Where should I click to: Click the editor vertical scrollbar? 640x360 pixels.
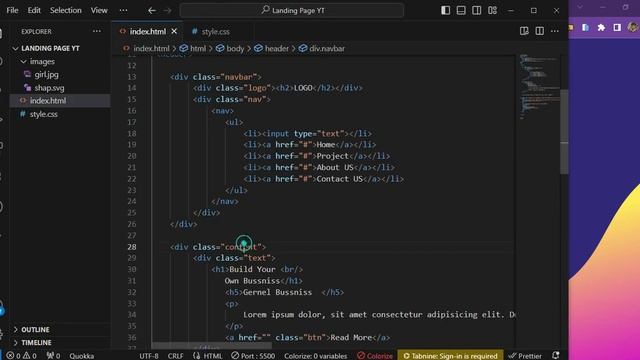click(x=564, y=131)
